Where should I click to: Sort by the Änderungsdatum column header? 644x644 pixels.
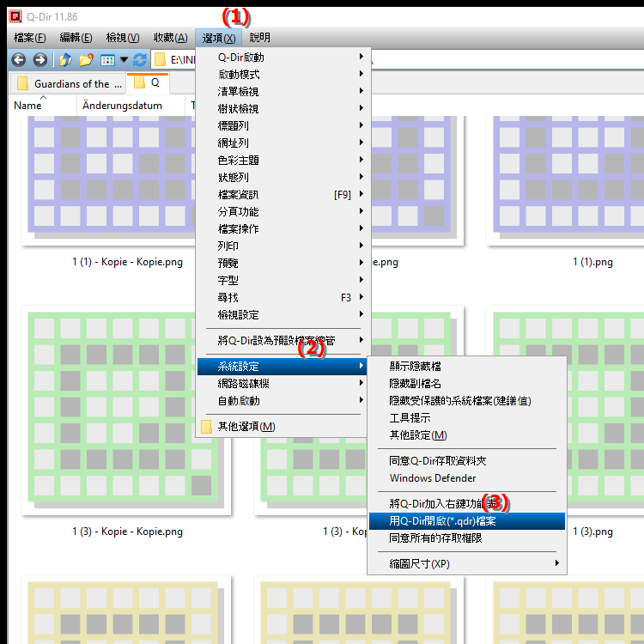pos(131,106)
